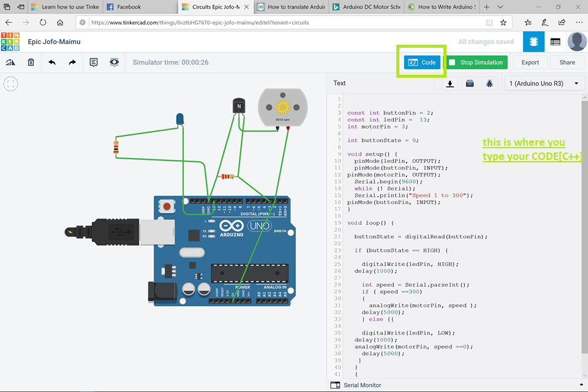Click the project name Epic Jofo-Maimu
Viewport: 588px width, 392px height.
54,42
